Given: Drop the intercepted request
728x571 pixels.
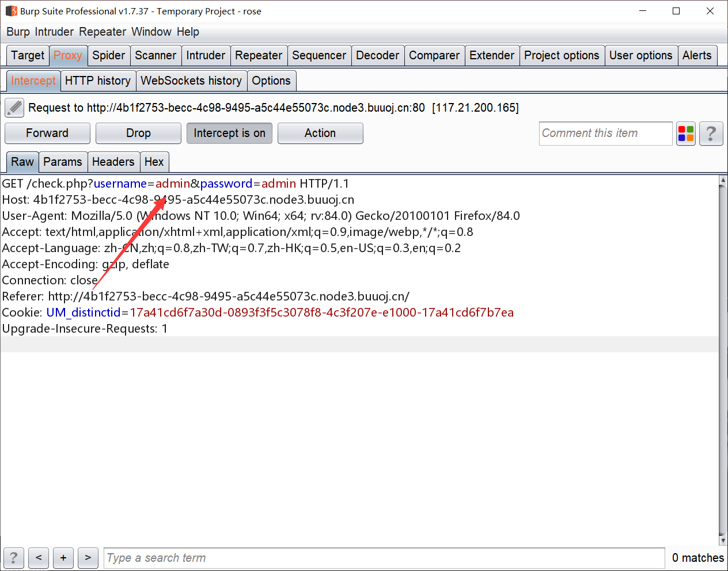Looking at the screenshot, I should (x=138, y=133).
